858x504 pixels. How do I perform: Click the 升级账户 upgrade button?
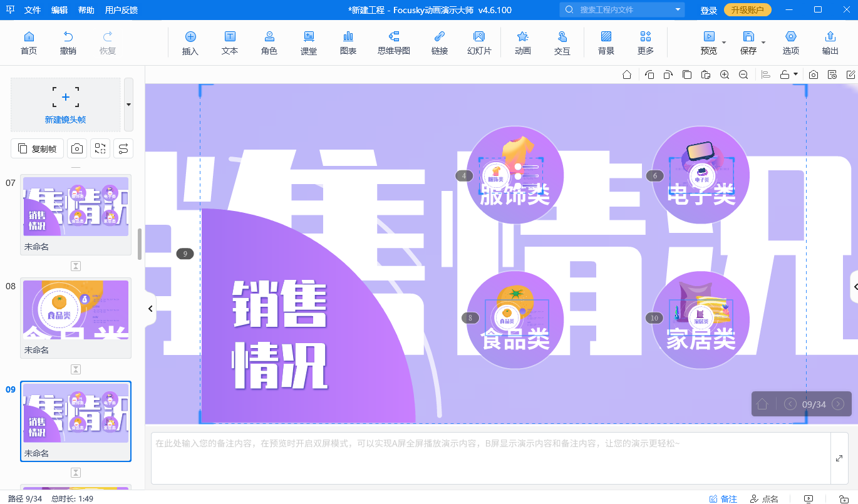[x=748, y=10]
